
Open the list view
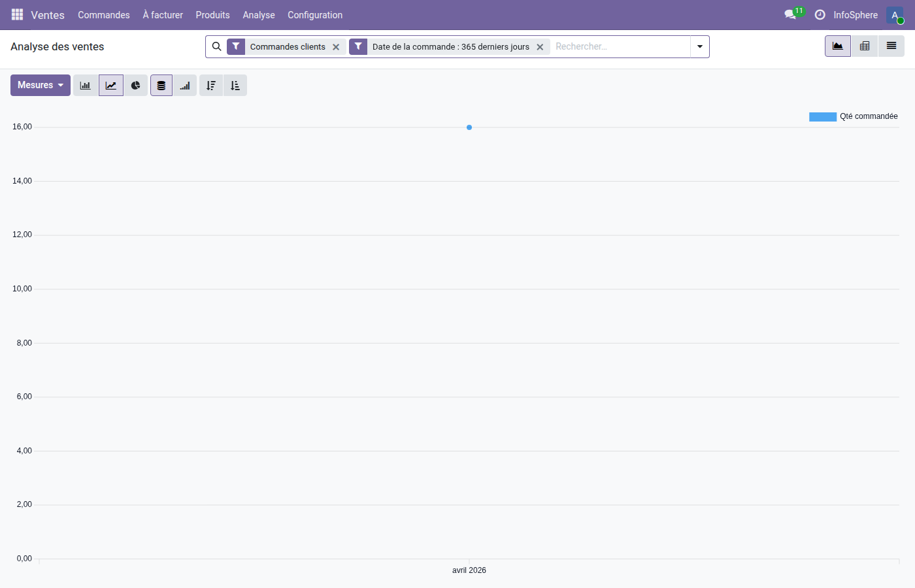[x=891, y=46]
